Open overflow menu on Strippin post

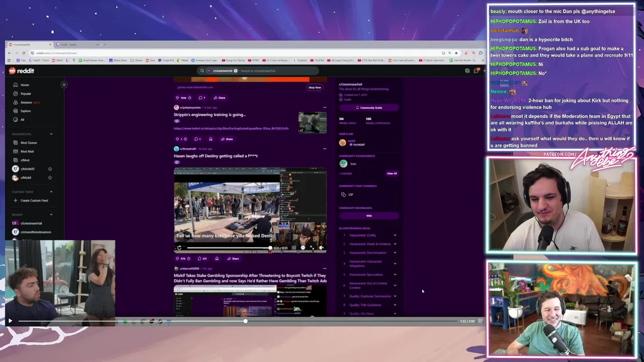point(325,107)
